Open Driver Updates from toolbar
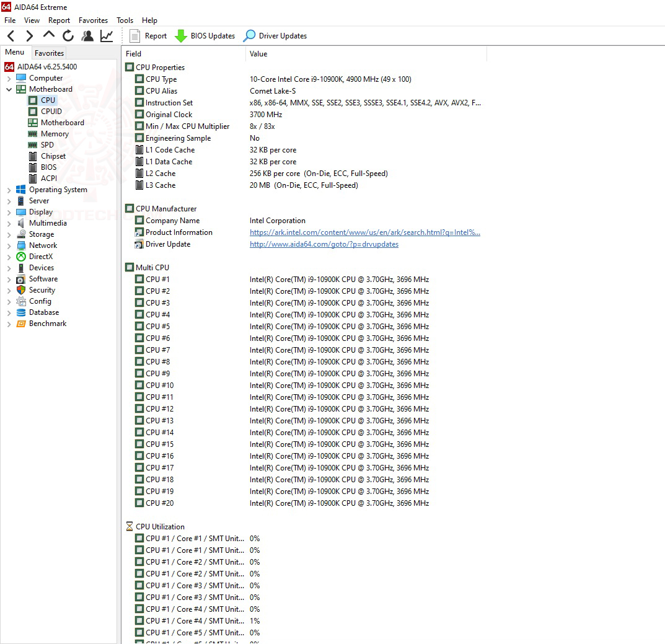The height and width of the screenshot is (644, 665). pyautogui.click(x=275, y=36)
